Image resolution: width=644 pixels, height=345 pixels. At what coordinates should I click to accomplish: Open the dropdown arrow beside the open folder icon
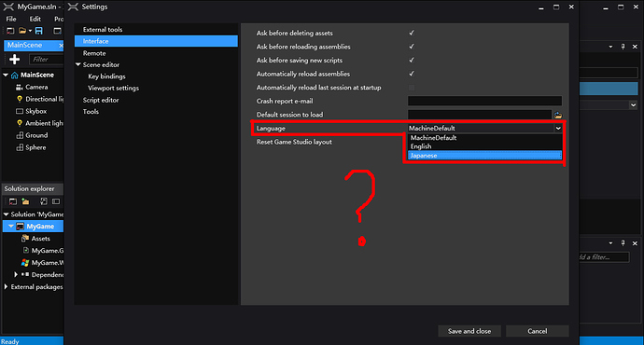pos(31,31)
